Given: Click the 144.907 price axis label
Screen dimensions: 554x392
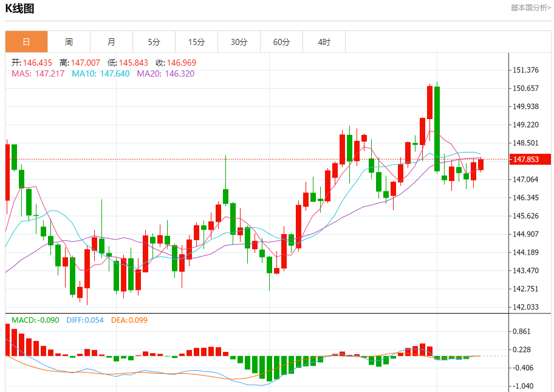Looking at the screenshot, I should (525, 234).
